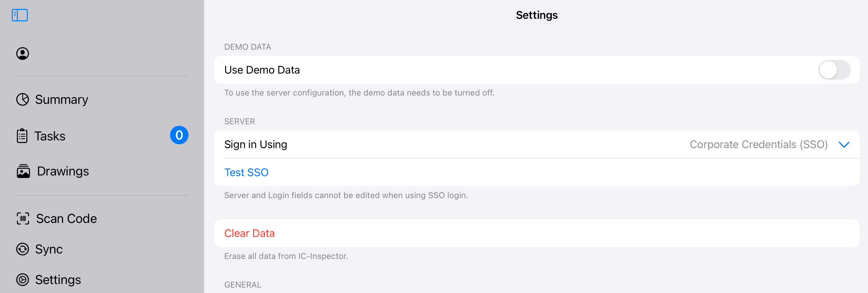
Task: Expand the Sign in Using chevron
Action: [x=844, y=145]
